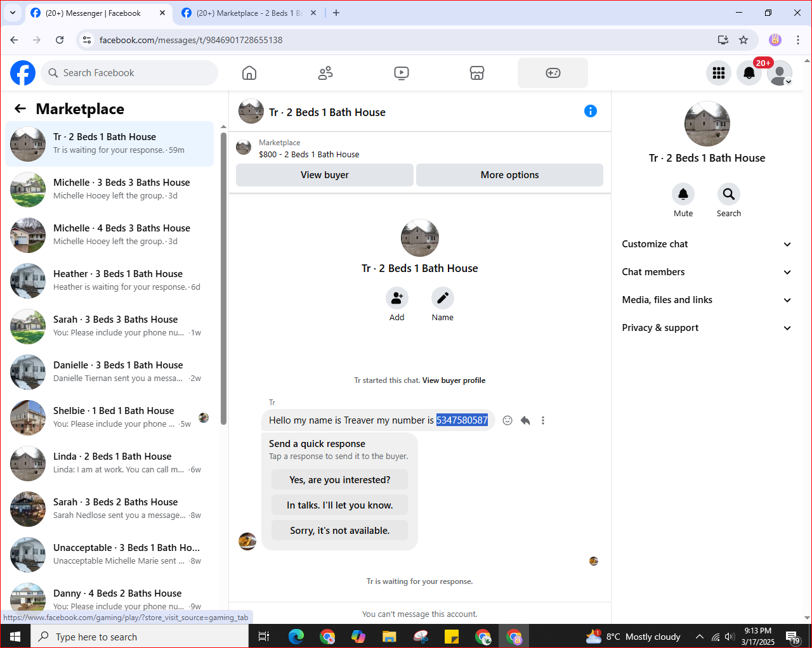
Task: Click the View buyer button
Action: tap(325, 175)
